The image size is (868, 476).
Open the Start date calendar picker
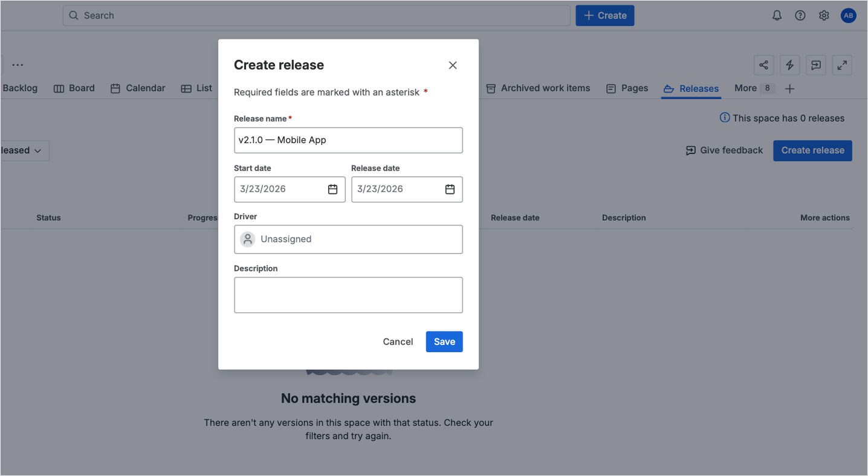tap(332, 189)
